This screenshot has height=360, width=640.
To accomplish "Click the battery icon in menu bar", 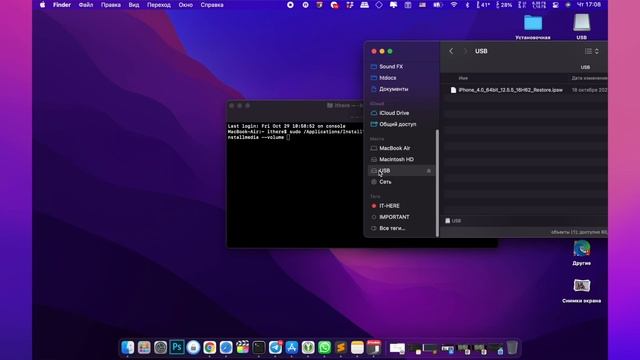I will pos(438,5).
